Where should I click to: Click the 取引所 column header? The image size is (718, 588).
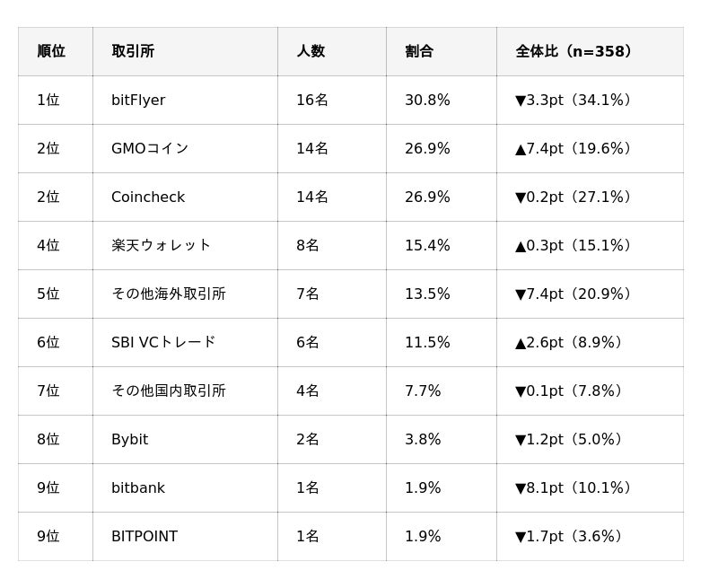133,52
